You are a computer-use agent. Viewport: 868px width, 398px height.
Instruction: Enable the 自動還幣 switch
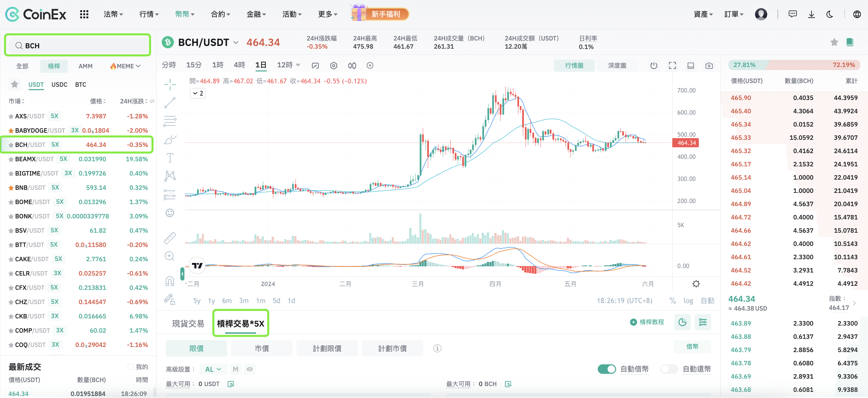(x=669, y=369)
